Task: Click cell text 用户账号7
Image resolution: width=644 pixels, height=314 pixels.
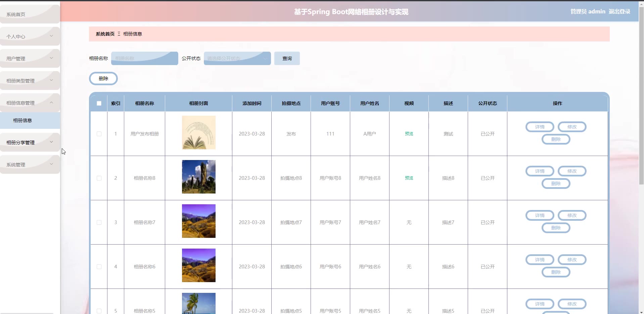Action: coord(330,222)
